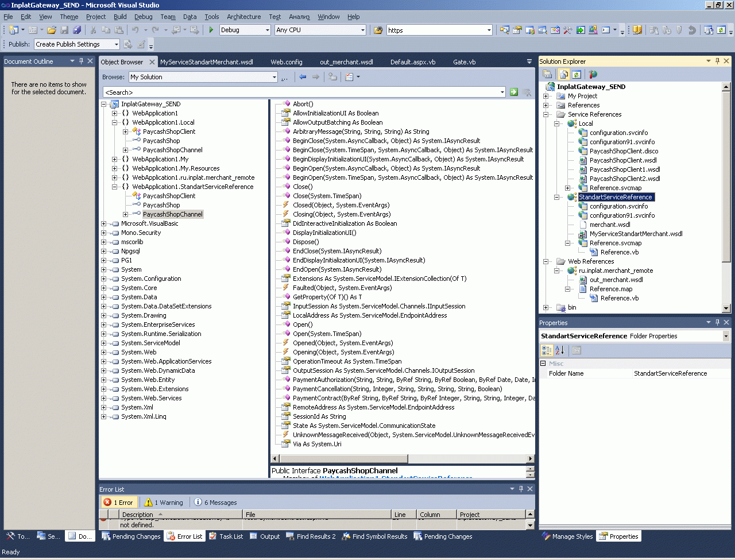Expand the bin folder in Solution Explorer
Image resolution: width=735 pixels, height=560 pixels.
tap(546, 307)
